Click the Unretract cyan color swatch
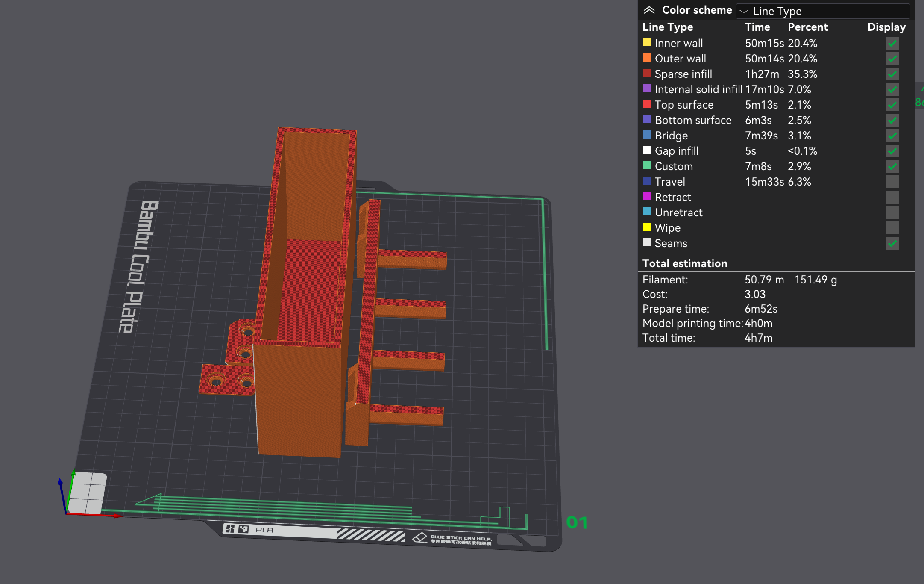Image resolution: width=924 pixels, height=584 pixels. [647, 212]
